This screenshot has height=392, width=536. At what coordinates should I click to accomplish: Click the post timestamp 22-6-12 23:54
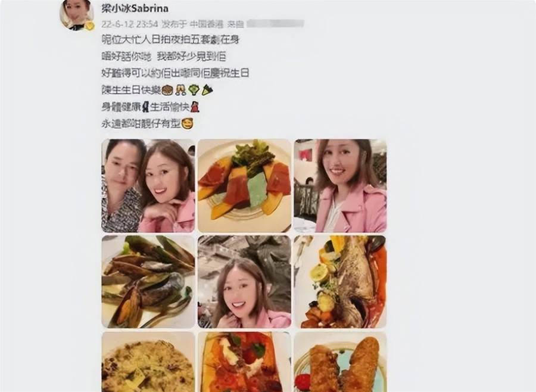(x=130, y=24)
